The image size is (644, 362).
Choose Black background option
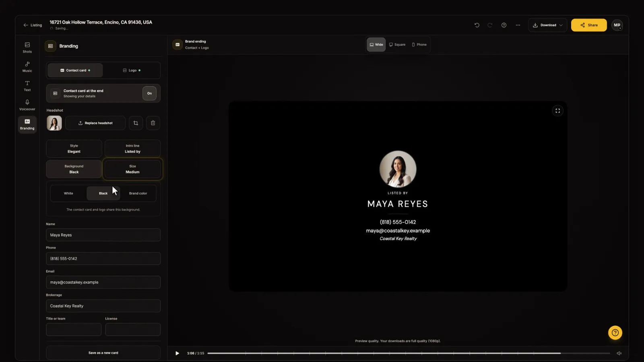click(103, 193)
